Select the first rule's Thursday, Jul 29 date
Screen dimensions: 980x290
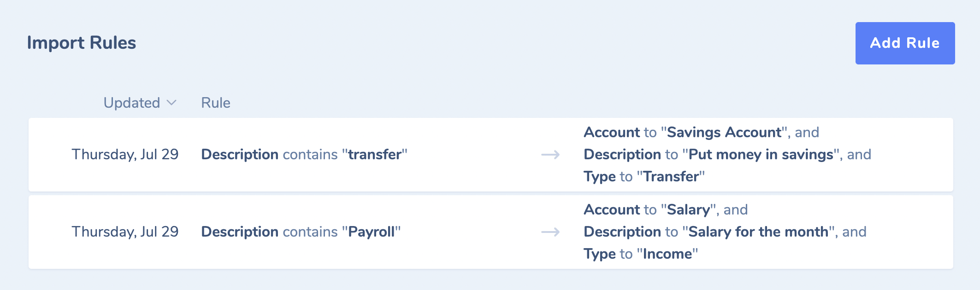point(125,154)
